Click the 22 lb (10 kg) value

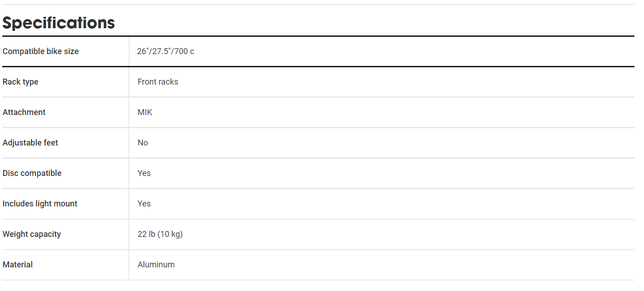coord(160,234)
